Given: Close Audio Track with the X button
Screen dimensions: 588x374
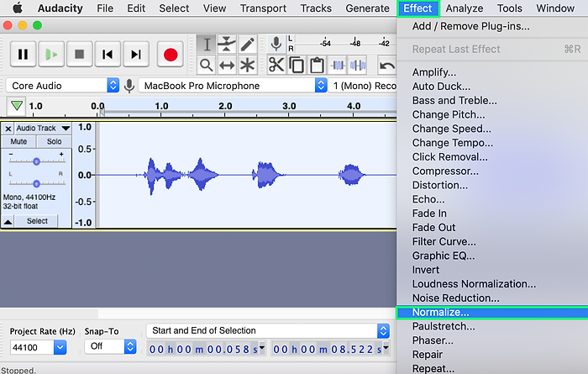Looking at the screenshot, I should pos(8,129).
